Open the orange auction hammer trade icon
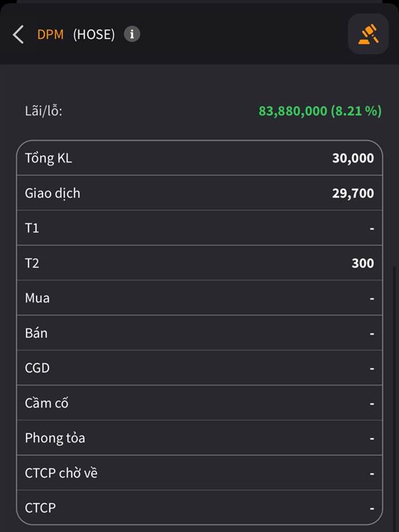399x532 pixels. 368,34
